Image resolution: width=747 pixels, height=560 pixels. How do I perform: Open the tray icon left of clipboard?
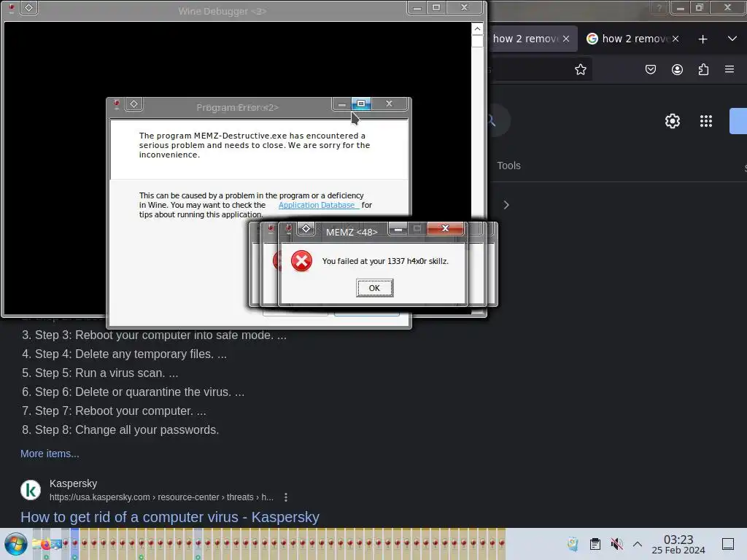click(573, 544)
